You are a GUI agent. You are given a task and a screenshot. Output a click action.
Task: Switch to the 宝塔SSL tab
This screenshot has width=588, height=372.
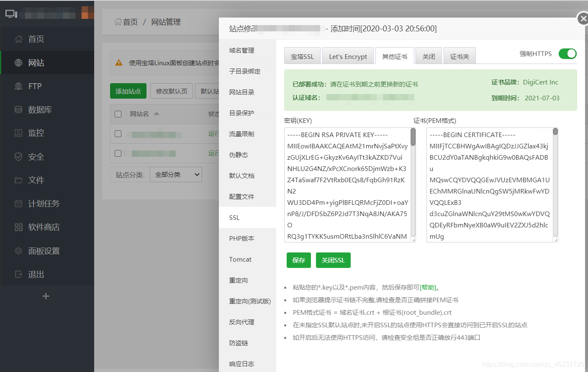click(302, 56)
